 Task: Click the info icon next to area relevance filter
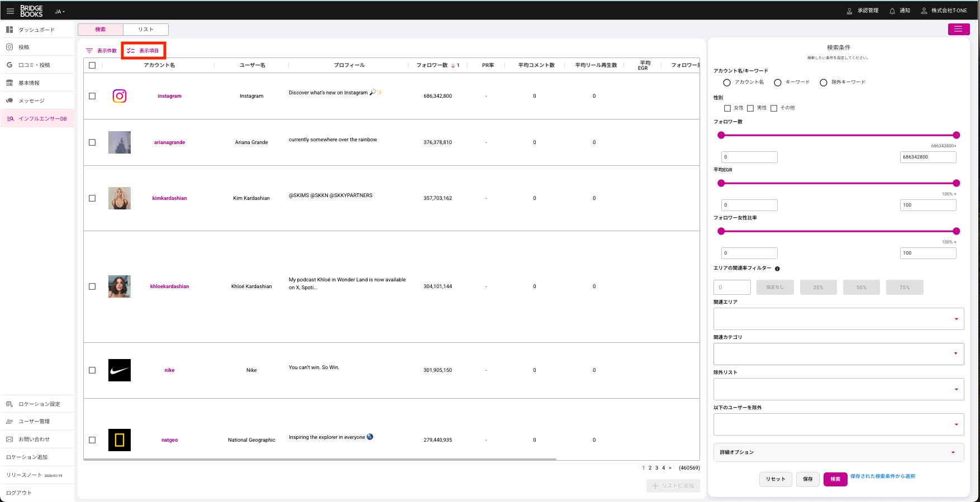(x=777, y=269)
